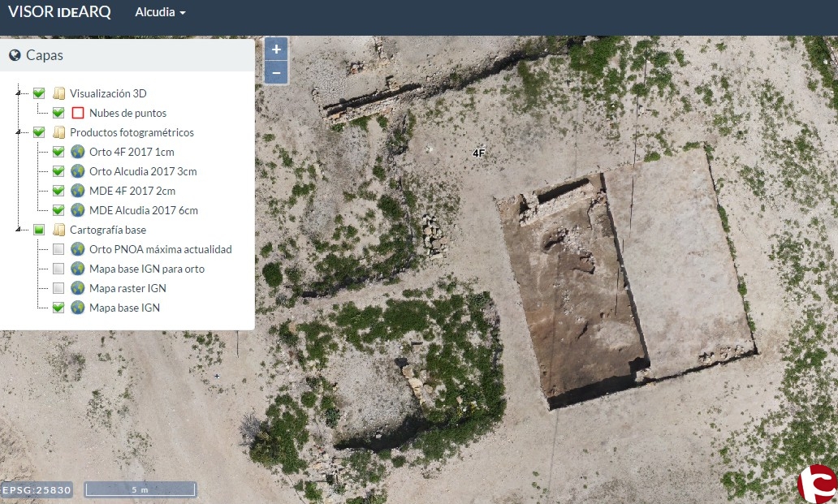The height and width of the screenshot is (504, 838).
Task: Click the red square Nubes de puntos icon
Action: 78,113
